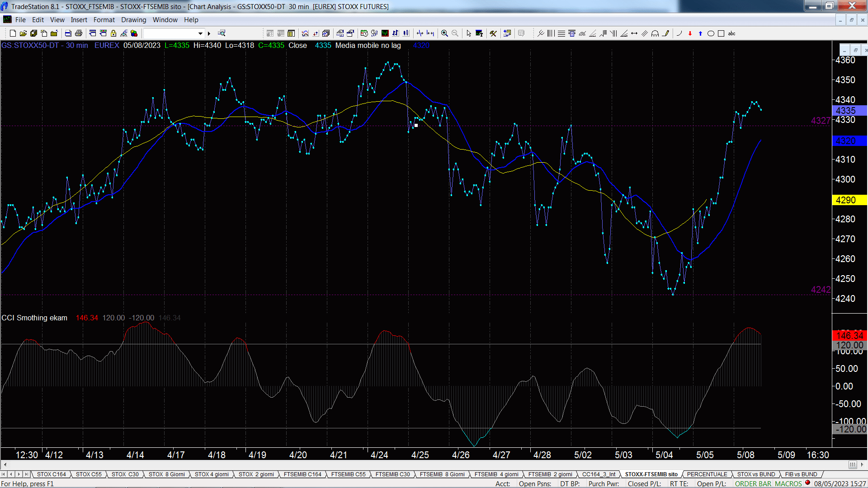Switch to the STOX C164 tab
Viewport: 868px width, 488px height.
[52, 474]
